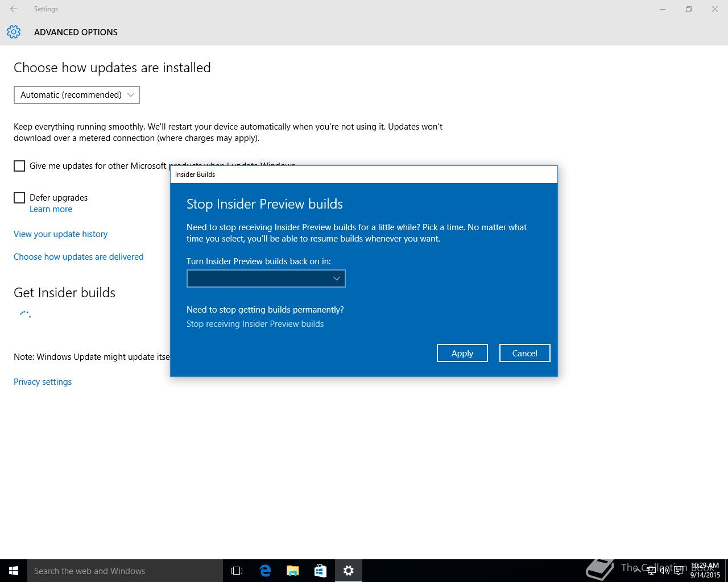Open 'View your update history'
Viewport: 728px width, 582px height.
point(61,234)
